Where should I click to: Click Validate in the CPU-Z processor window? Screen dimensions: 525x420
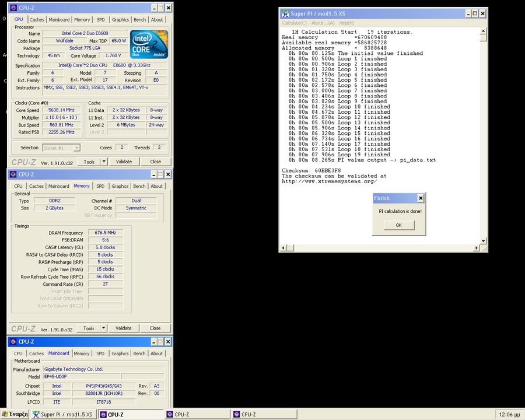[124, 162]
